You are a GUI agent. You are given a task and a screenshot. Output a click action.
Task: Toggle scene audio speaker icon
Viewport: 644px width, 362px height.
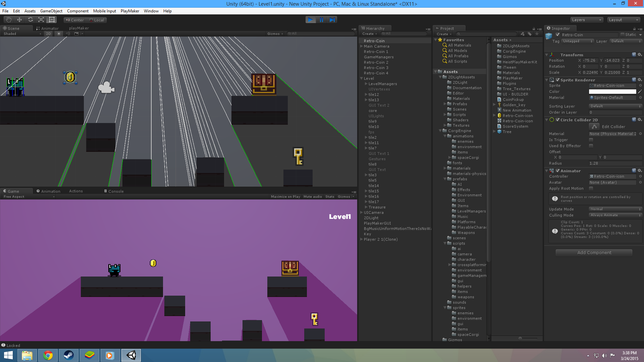click(67, 34)
